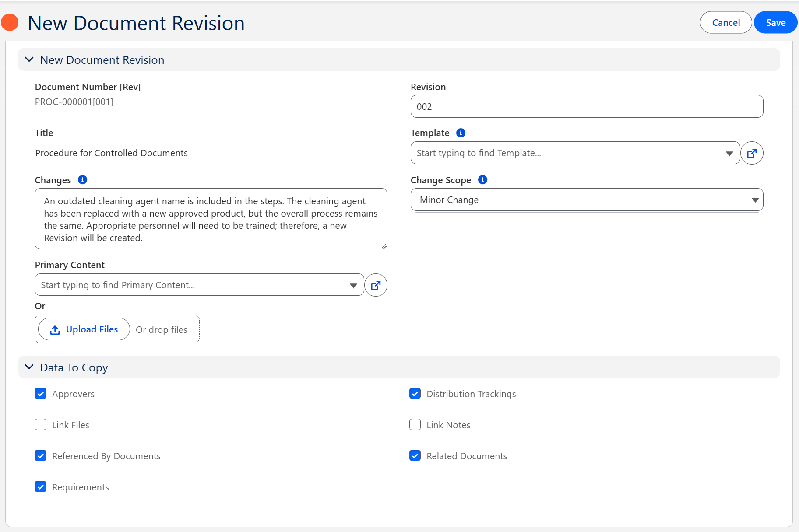Expand the Template dropdown list

729,153
